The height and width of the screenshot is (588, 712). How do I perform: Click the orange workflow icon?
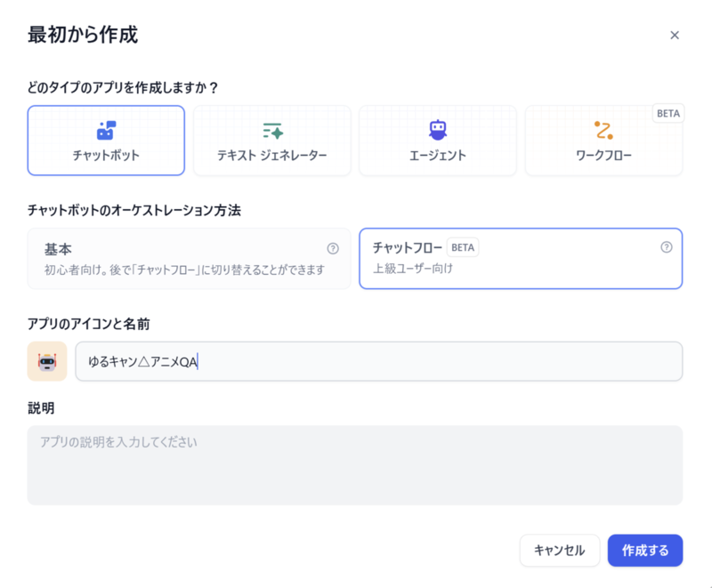603,130
